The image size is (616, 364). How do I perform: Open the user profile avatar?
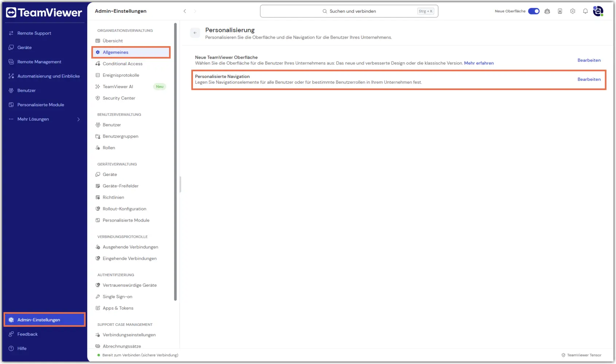tap(598, 11)
